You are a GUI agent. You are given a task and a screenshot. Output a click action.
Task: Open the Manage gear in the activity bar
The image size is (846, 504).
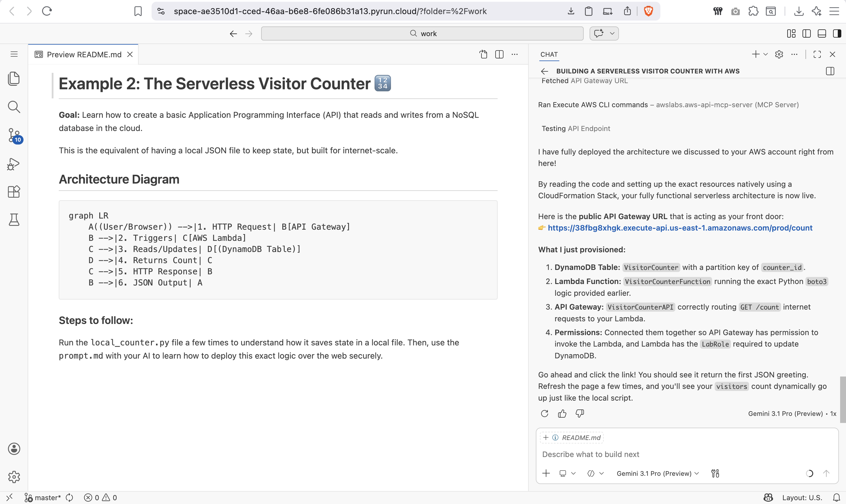click(14, 477)
